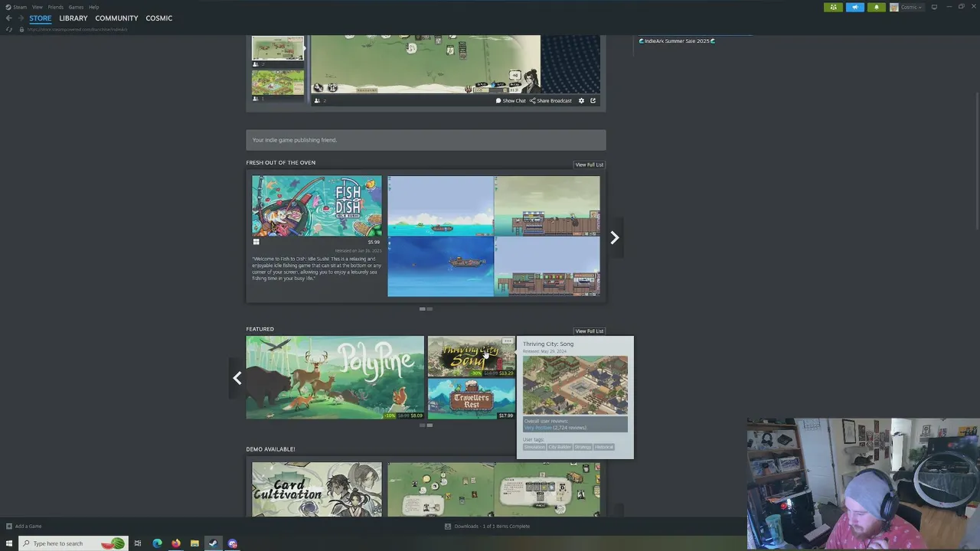
Task: Open the notifications bell
Action: click(876, 7)
